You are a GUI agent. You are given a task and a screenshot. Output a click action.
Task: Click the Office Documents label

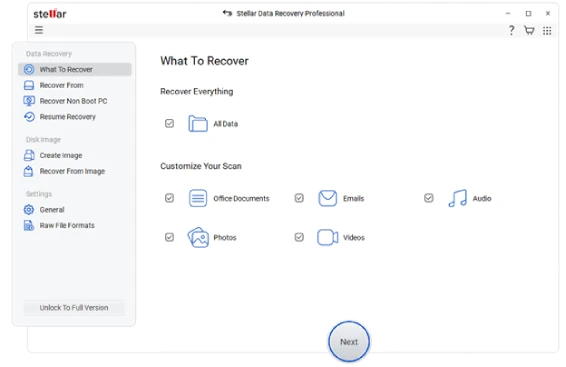241,198
